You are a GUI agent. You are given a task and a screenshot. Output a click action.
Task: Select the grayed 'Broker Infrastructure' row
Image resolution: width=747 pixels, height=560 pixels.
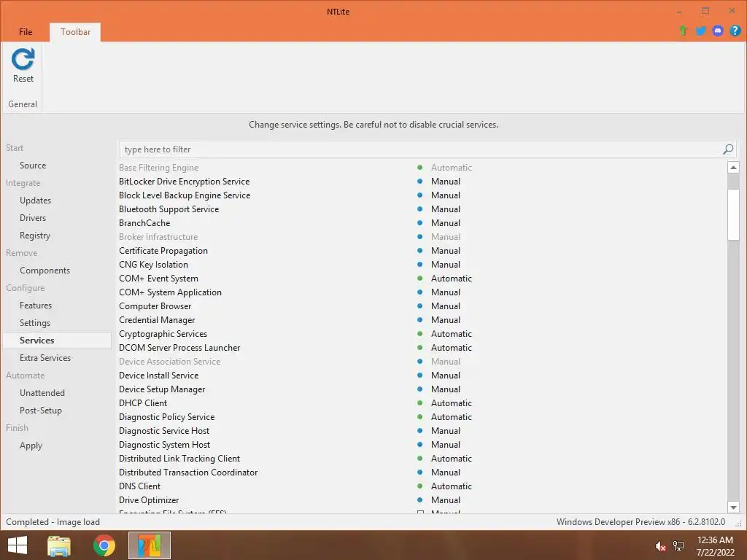(x=422, y=237)
